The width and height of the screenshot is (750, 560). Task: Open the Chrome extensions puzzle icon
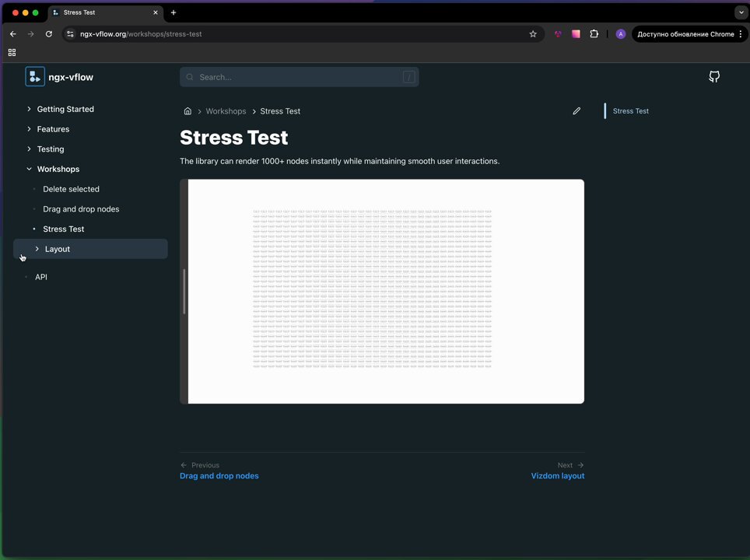click(x=594, y=34)
